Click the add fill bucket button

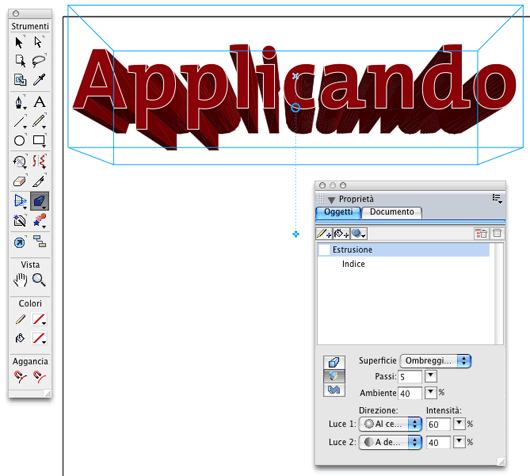341,234
